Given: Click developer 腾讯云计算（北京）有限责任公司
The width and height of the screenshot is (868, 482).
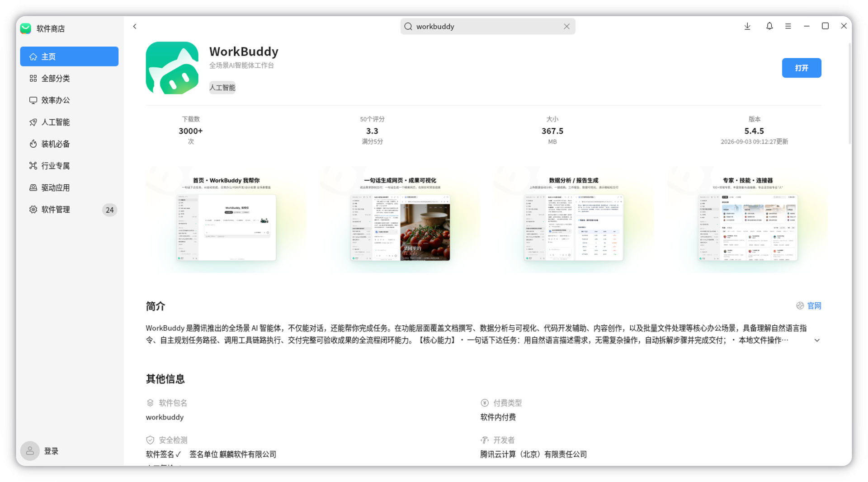Looking at the screenshot, I should pyautogui.click(x=533, y=454).
